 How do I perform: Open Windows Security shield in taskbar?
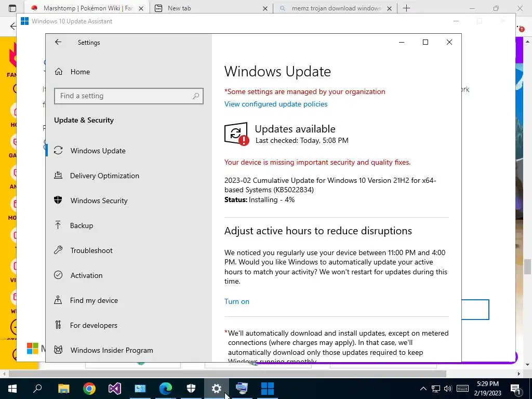tap(191, 389)
